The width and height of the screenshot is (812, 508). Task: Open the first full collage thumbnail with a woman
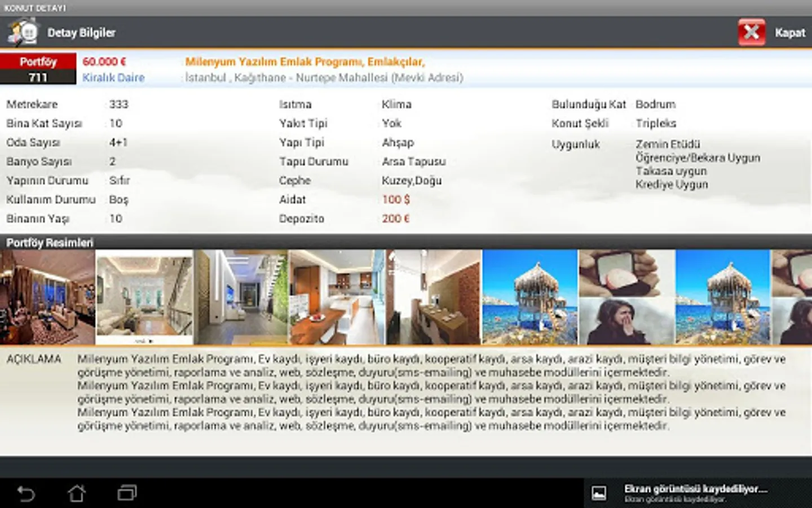coord(626,297)
